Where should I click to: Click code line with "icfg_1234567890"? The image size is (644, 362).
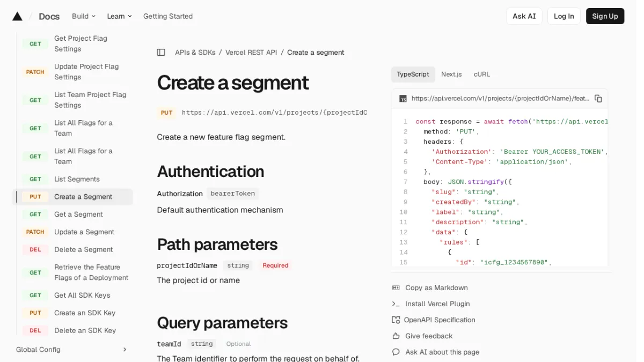coord(503,262)
